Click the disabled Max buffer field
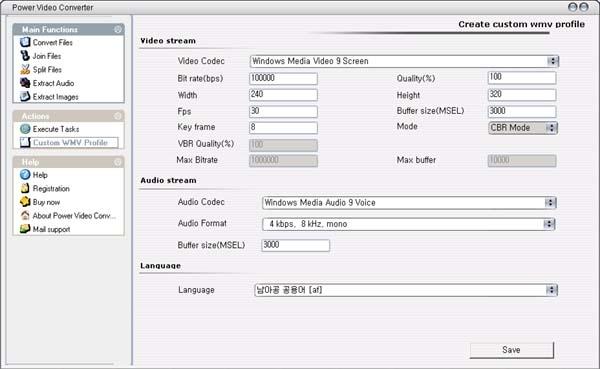Screen dimensions: 600x369 [522, 160]
